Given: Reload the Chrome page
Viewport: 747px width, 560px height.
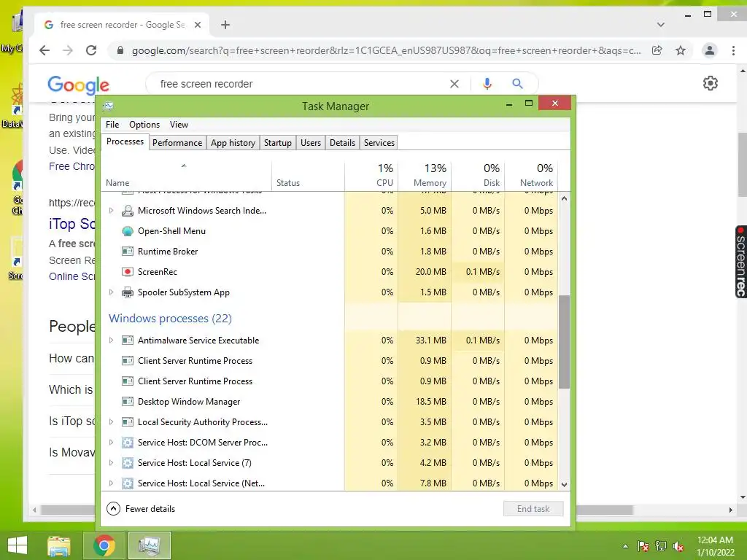Looking at the screenshot, I should pos(91,50).
